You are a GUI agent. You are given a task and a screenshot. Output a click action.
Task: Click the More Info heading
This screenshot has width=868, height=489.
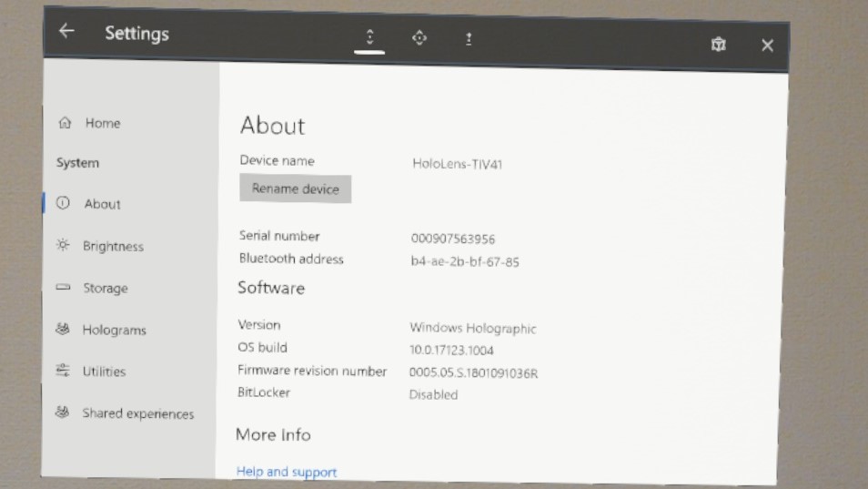click(x=273, y=434)
